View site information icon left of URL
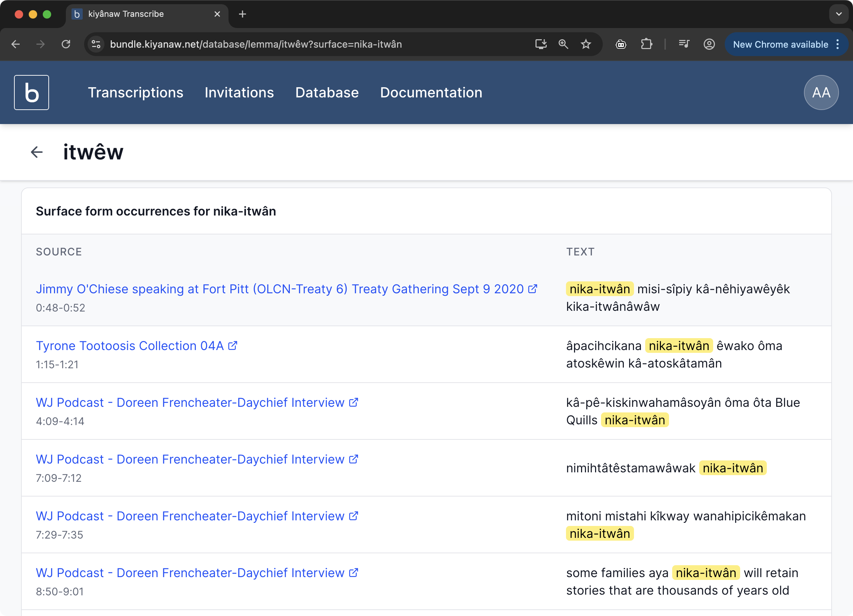The width and height of the screenshot is (853, 616). [96, 45]
